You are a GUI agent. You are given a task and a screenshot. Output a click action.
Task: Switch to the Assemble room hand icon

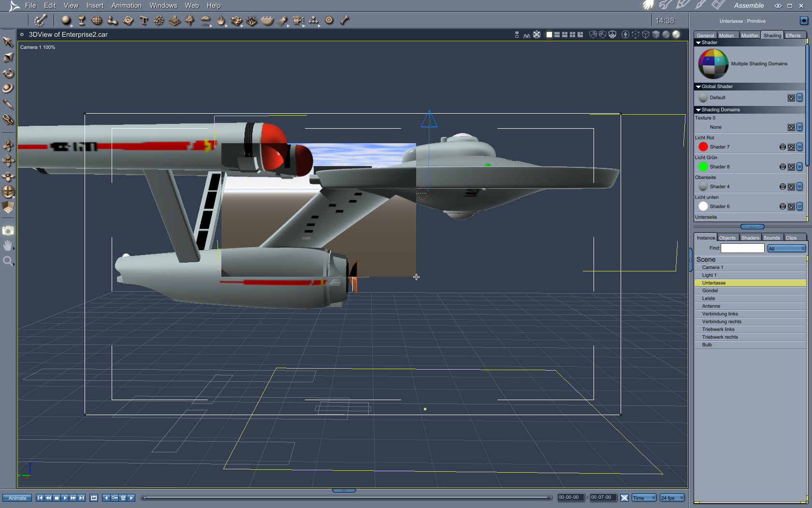(648, 5)
